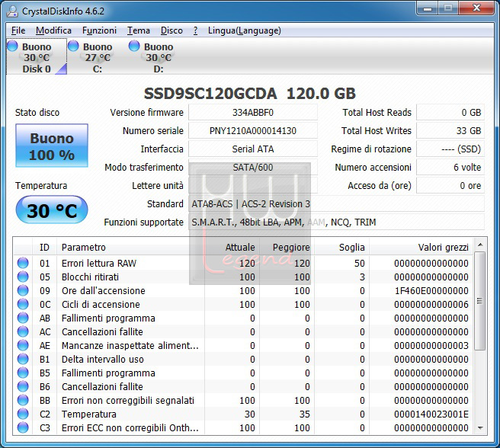500x448 pixels.
Task: Click the blue status orb for D: drive
Action: tap(134, 46)
